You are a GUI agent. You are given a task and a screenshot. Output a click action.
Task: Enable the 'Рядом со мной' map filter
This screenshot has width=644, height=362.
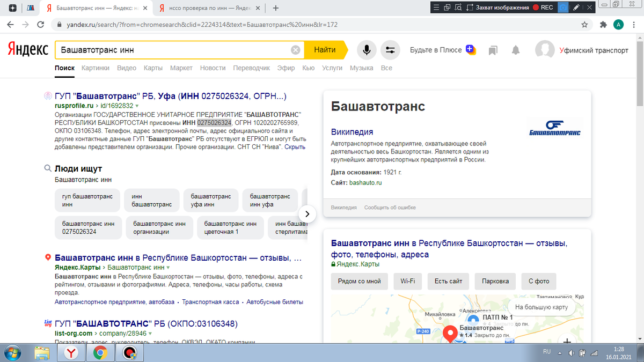coord(359,281)
